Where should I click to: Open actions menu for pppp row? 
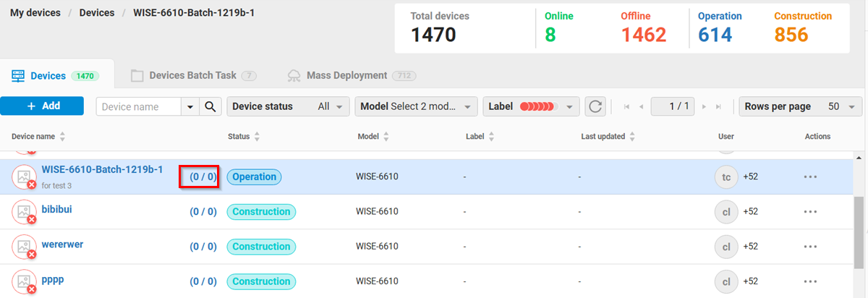(810, 281)
